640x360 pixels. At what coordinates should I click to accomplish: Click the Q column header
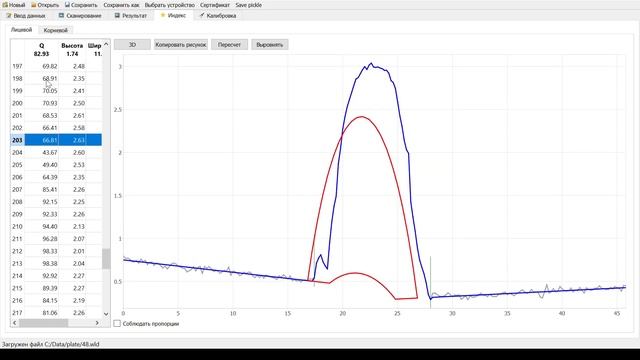click(41, 49)
